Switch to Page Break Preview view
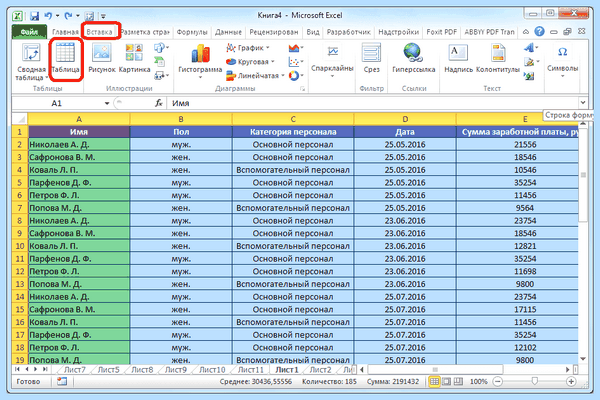 pos(458,381)
